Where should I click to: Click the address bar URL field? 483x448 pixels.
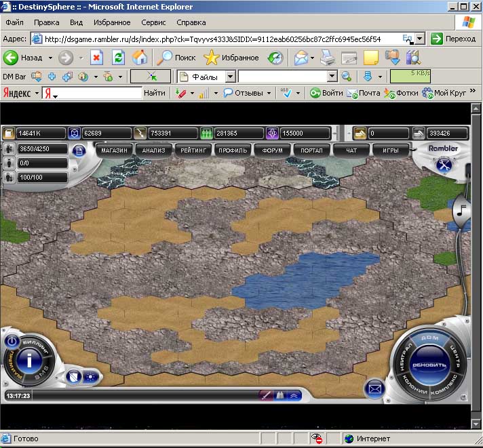pyautogui.click(x=222, y=39)
